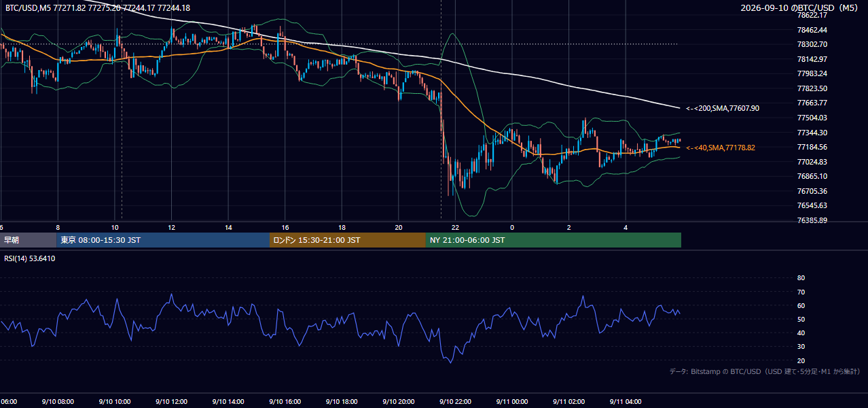Click the 早朝 session bar
868x408 pixels.
[x=28, y=240]
